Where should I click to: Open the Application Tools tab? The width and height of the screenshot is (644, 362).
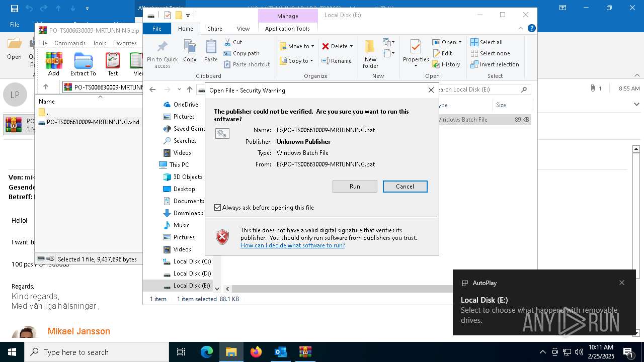click(x=287, y=29)
